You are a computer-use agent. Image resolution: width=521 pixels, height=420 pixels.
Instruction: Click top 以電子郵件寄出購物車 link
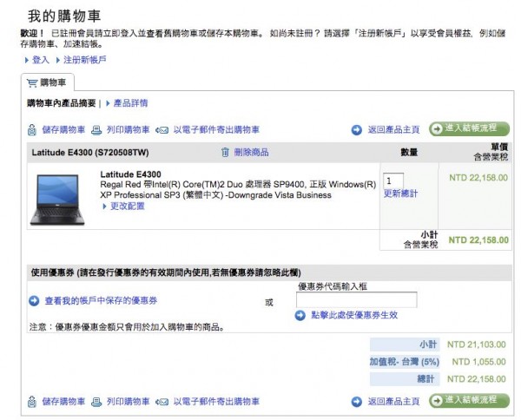[216, 130]
